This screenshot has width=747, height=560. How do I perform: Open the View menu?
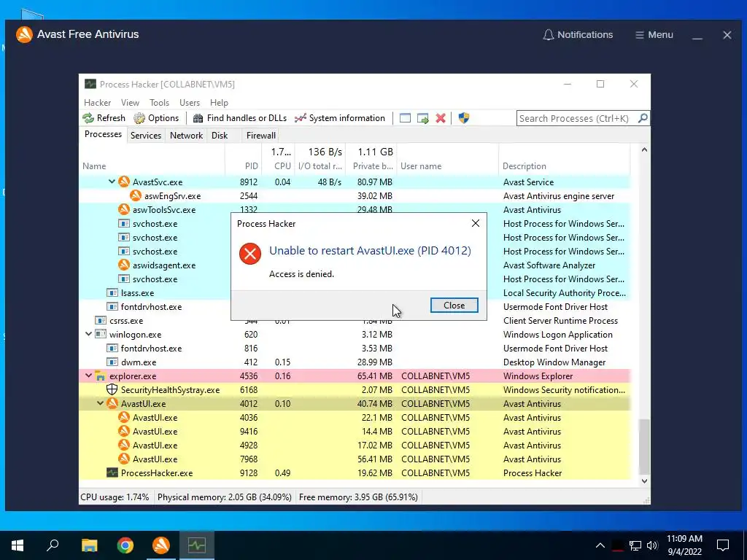click(130, 103)
